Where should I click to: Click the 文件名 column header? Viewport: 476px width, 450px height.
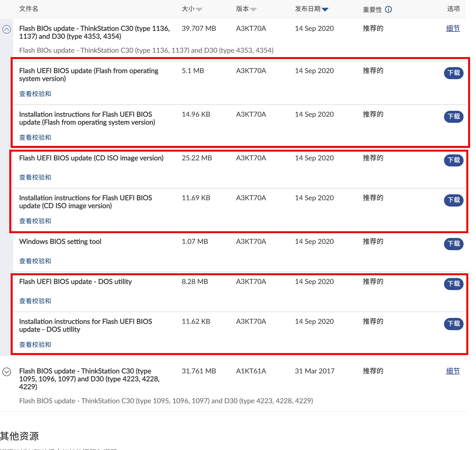coord(29,9)
